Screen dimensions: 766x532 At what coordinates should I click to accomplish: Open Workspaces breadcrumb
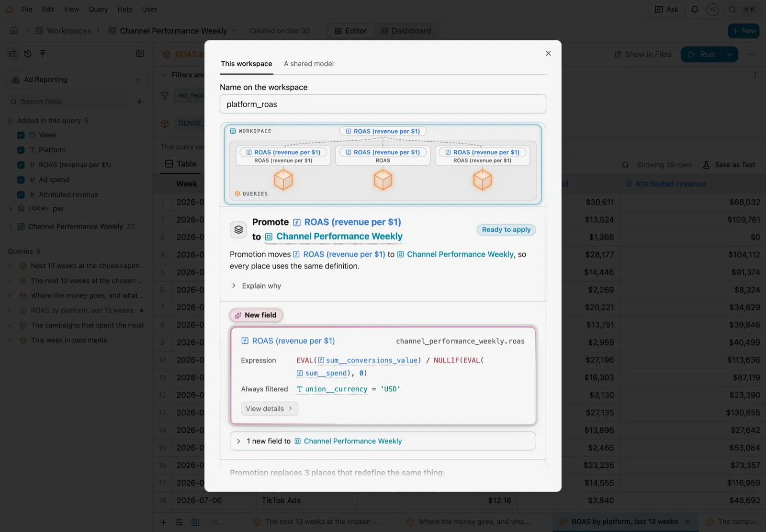pyautogui.click(x=64, y=31)
